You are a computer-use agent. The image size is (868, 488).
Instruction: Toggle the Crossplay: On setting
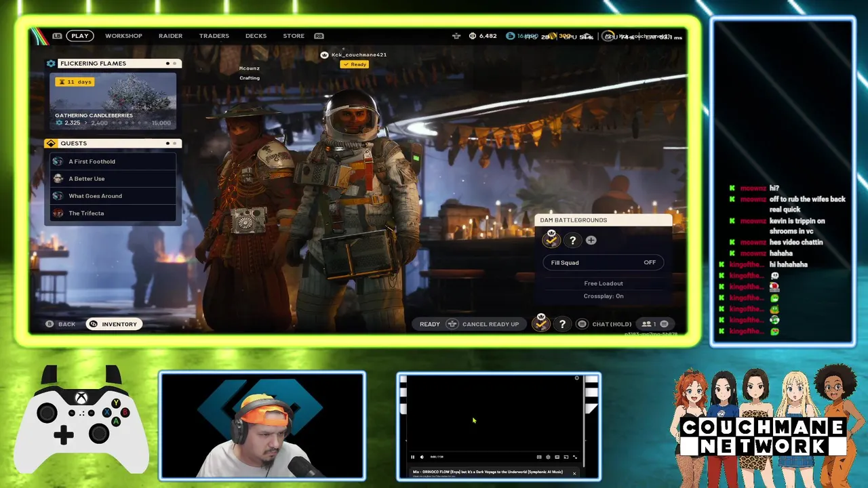pos(604,296)
